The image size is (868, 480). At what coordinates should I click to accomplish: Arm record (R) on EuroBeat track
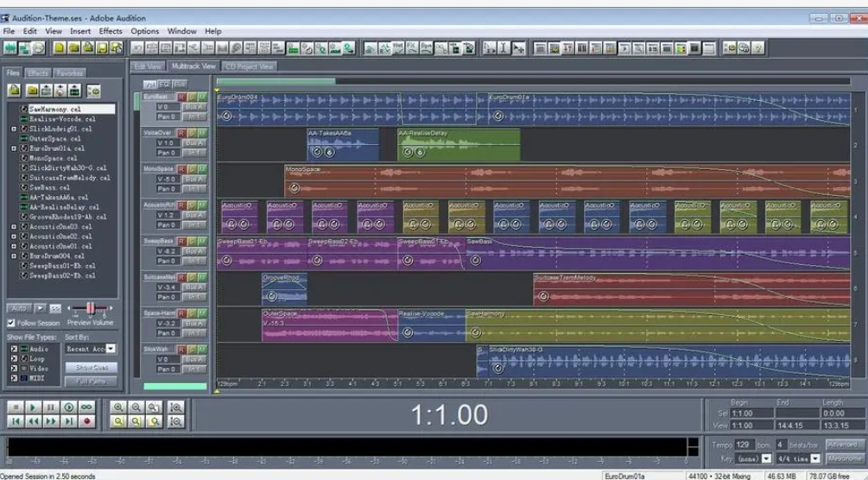tap(181, 98)
